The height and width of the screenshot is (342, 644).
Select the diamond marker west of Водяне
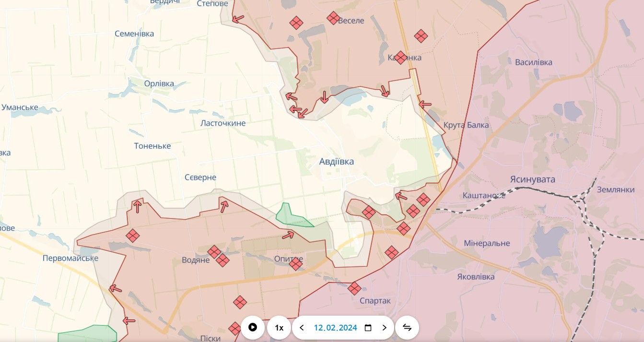[132, 236]
